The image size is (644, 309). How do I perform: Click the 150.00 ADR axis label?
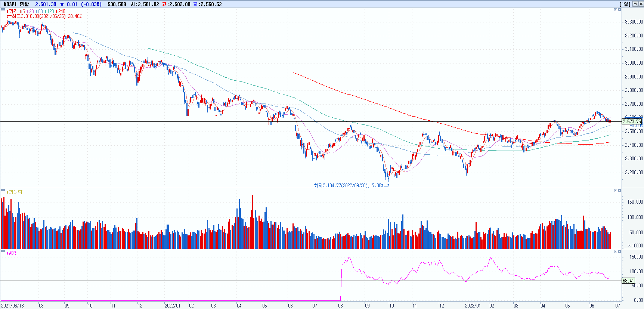tap(637, 257)
